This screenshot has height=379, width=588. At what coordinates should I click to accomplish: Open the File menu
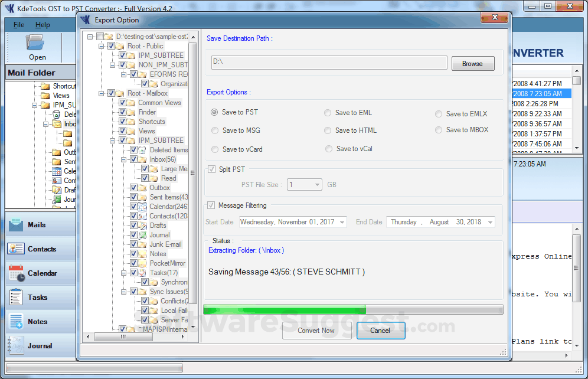point(19,25)
